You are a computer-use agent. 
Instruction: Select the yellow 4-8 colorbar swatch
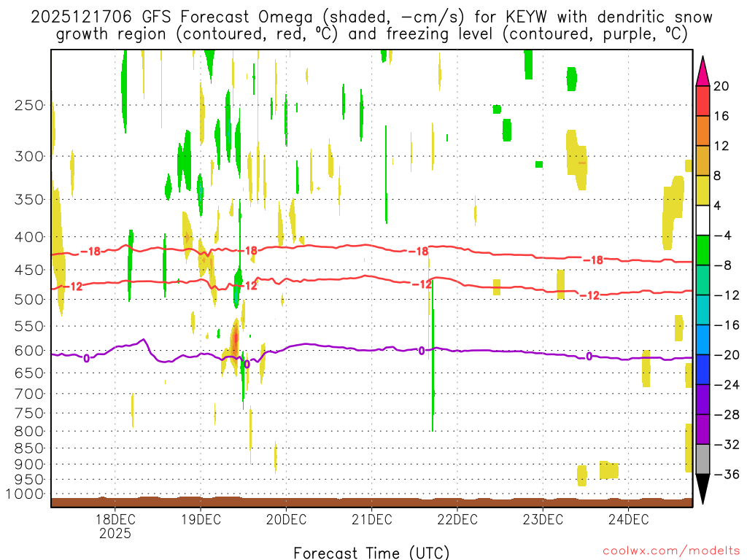[x=703, y=190]
